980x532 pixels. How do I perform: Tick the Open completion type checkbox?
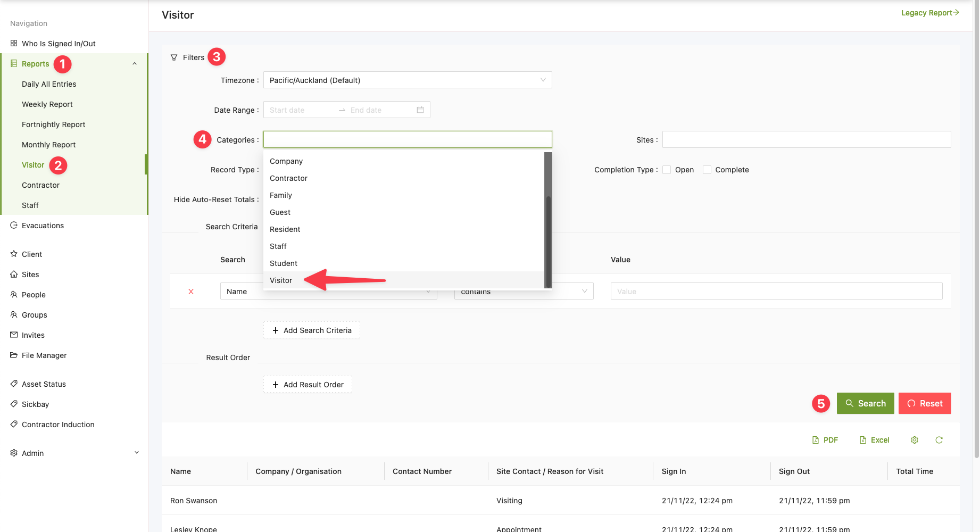pos(667,170)
